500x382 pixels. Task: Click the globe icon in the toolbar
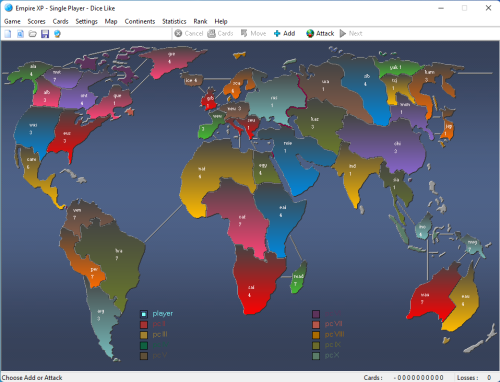coord(57,34)
